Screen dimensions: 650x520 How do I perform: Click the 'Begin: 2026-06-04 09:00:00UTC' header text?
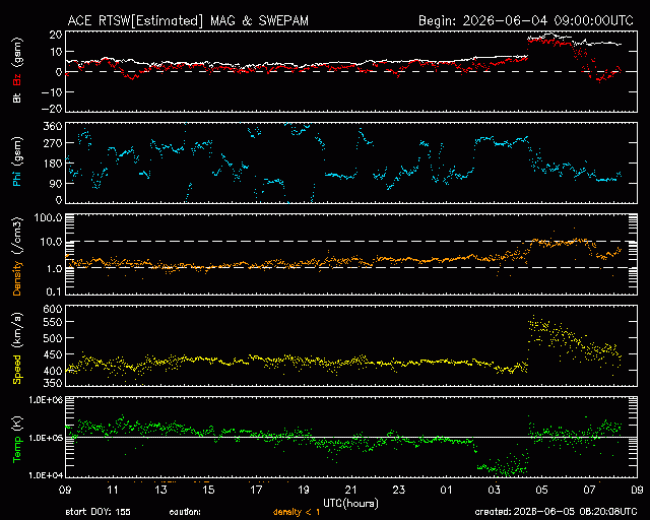[x=526, y=21]
